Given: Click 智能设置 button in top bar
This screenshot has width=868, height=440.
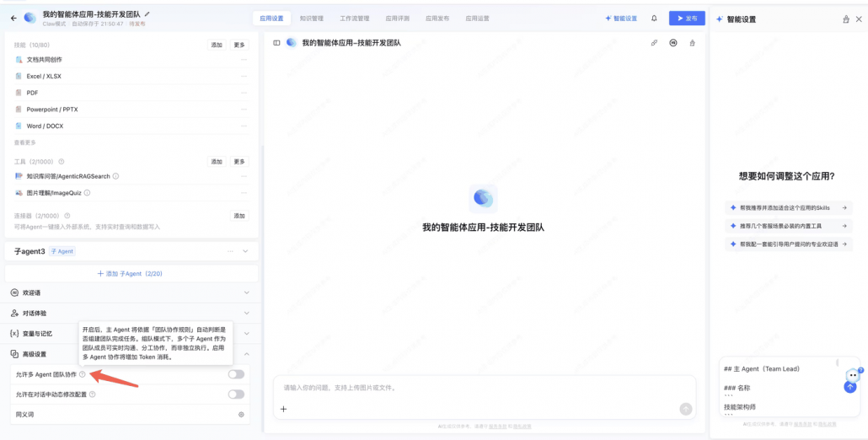Looking at the screenshot, I should point(621,19).
